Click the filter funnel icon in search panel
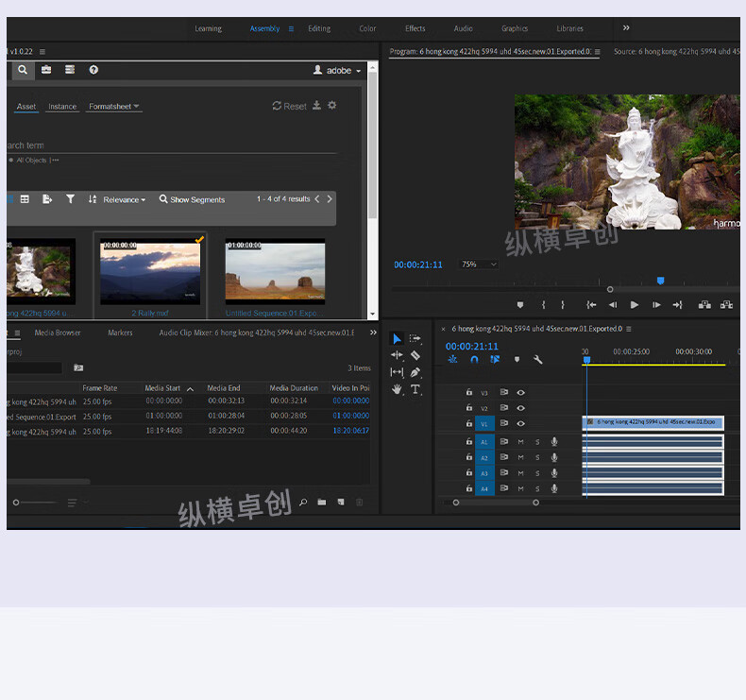This screenshot has height=700, width=746. [70, 199]
